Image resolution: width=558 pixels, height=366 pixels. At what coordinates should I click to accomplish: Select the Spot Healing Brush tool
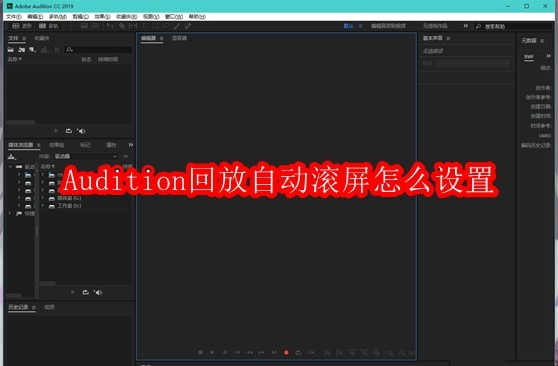pos(188,26)
